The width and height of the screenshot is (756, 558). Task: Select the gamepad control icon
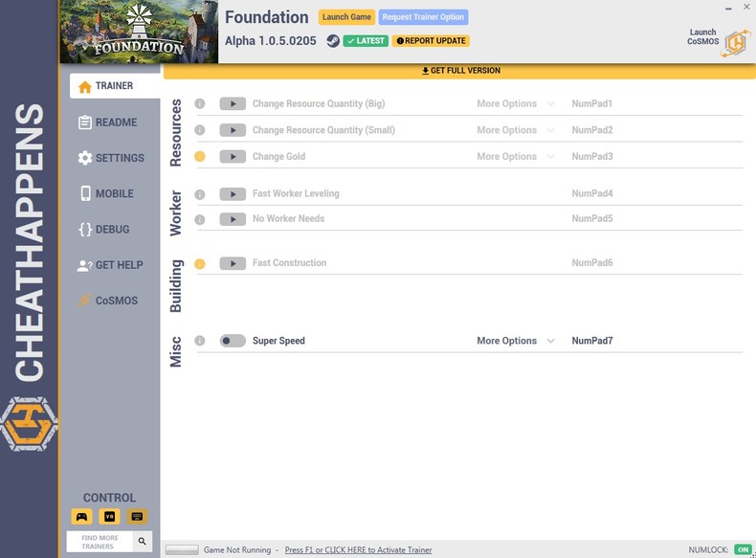click(81, 517)
